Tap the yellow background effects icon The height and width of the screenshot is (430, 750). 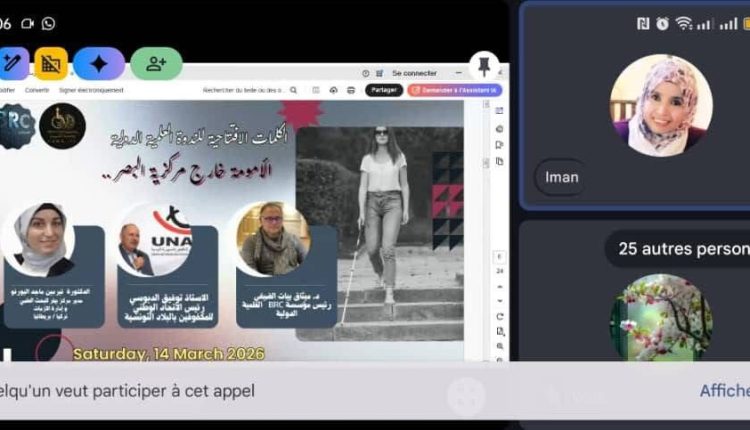tap(51, 63)
